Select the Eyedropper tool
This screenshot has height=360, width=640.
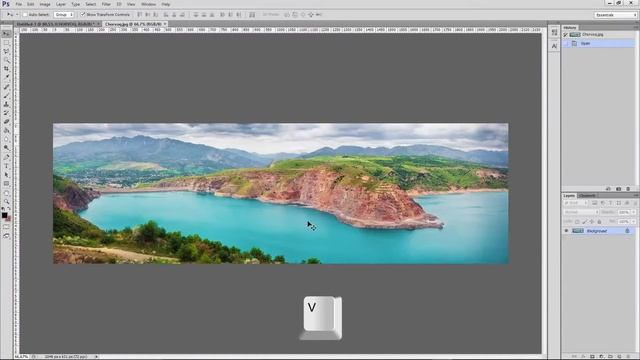point(6,77)
